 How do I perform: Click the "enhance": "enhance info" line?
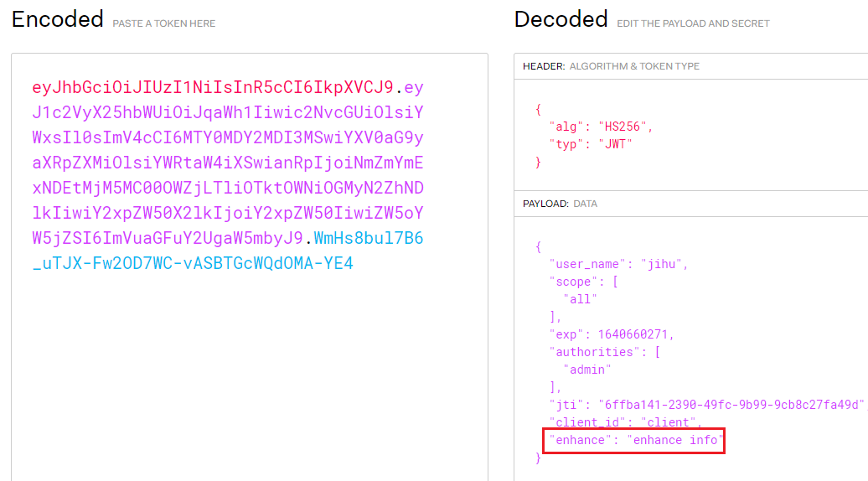point(636,440)
